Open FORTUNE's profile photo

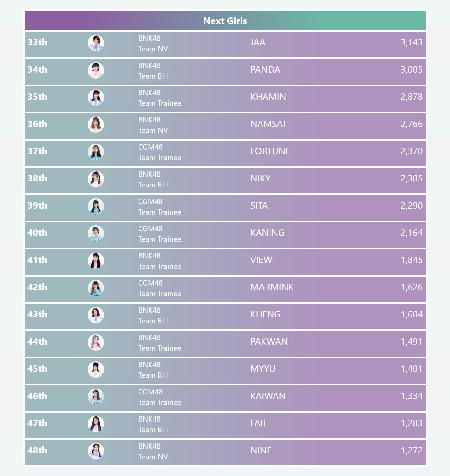(x=96, y=152)
